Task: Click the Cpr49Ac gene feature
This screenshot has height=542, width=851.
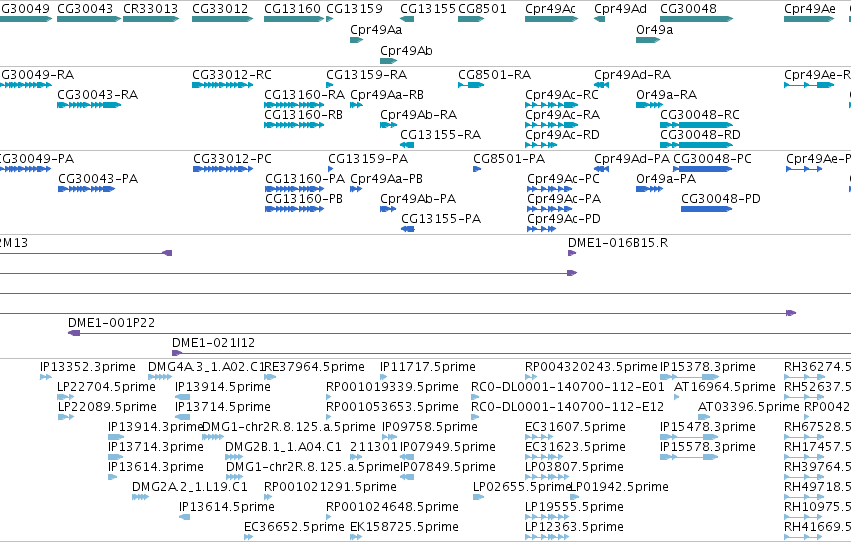Action: 551,19
